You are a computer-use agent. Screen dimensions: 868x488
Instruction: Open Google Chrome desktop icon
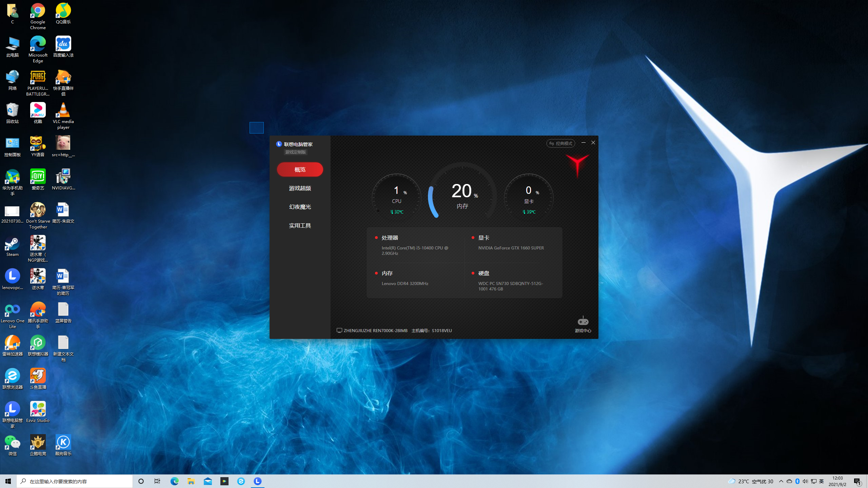click(x=38, y=16)
